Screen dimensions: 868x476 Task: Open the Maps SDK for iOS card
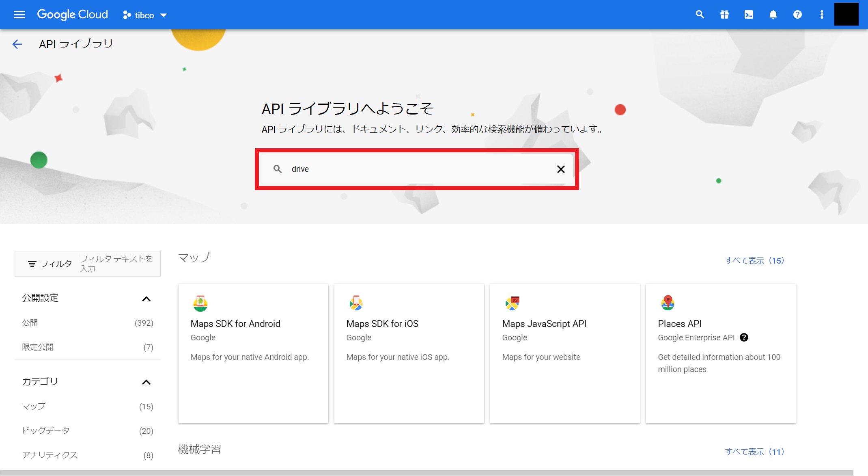(x=409, y=353)
